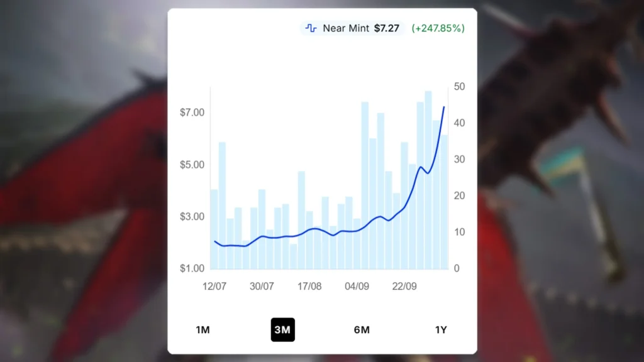The height and width of the screenshot is (362, 644).
Task: Click the 12/07 date label on the x-axis
Action: click(x=214, y=286)
